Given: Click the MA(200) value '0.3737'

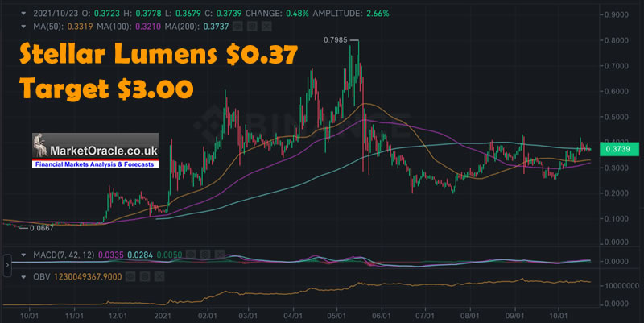Looking at the screenshot, I should coord(216,27).
